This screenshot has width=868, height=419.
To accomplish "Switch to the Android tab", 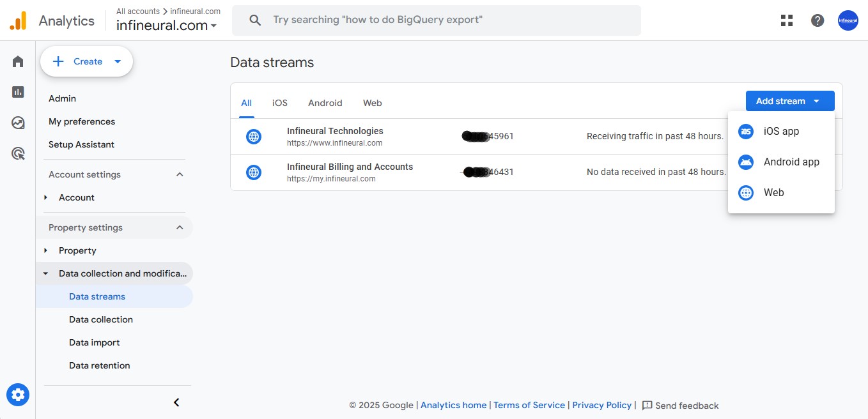I will (325, 103).
